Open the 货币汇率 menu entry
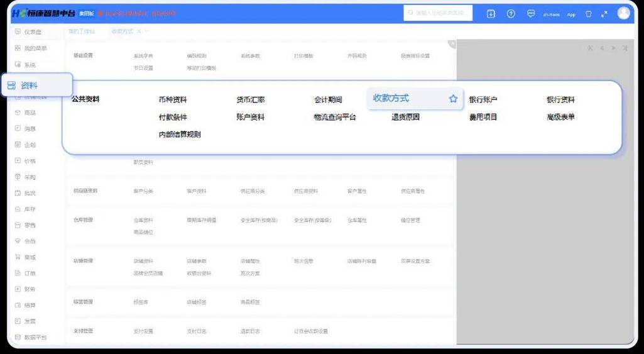Screen dimensions: 644x354 pos(251,99)
